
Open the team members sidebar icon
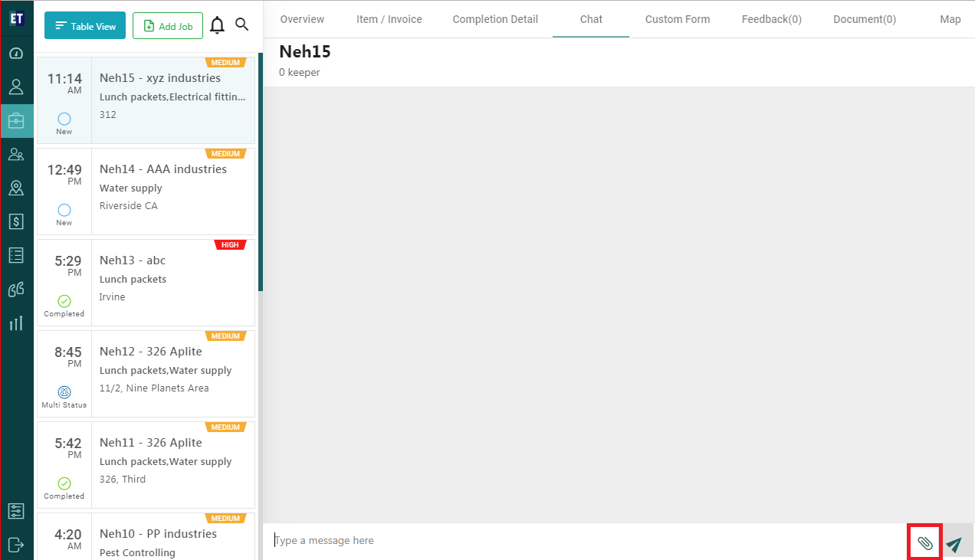[16, 154]
